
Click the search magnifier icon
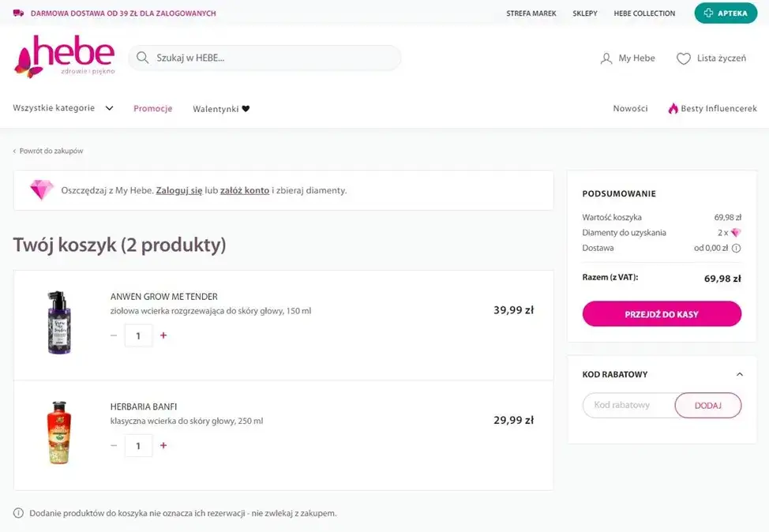pyautogui.click(x=143, y=58)
